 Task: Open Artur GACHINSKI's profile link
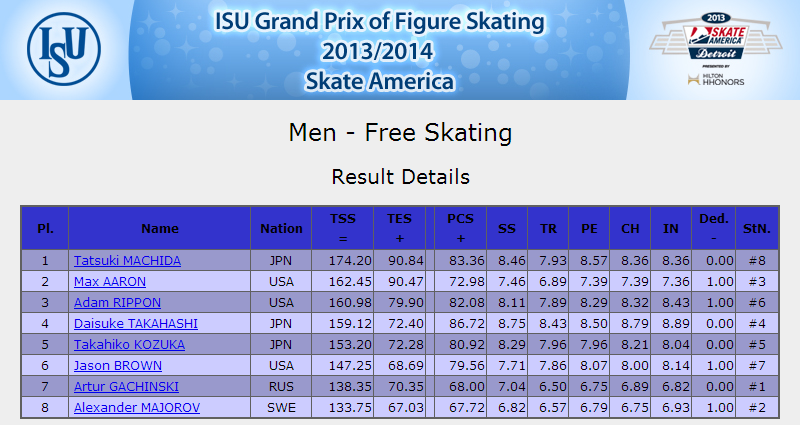click(x=126, y=386)
